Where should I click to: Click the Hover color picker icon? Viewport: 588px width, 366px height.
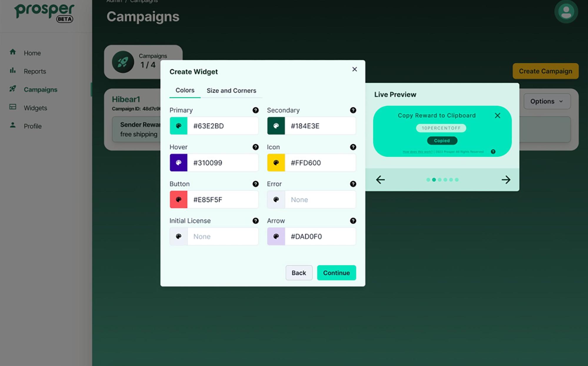click(179, 163)
